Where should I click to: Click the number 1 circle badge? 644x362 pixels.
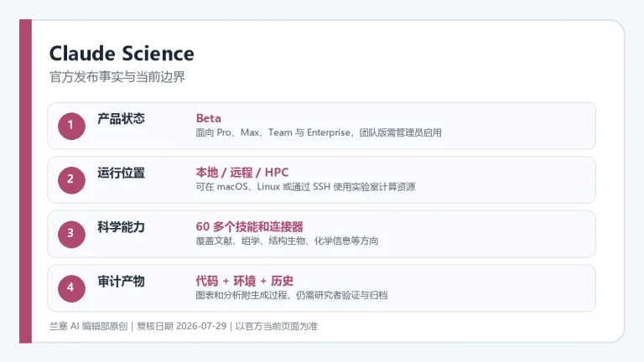coord(71,126)
